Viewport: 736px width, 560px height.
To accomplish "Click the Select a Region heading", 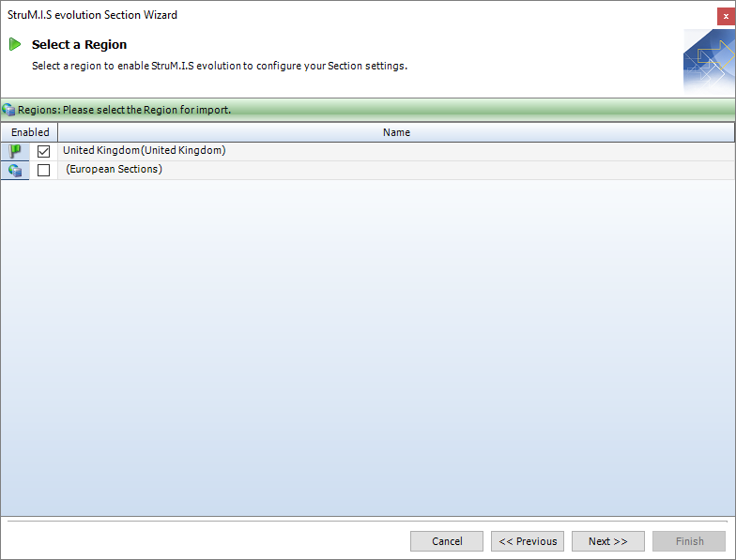I will pyautogui.click(x=79, y=44).
